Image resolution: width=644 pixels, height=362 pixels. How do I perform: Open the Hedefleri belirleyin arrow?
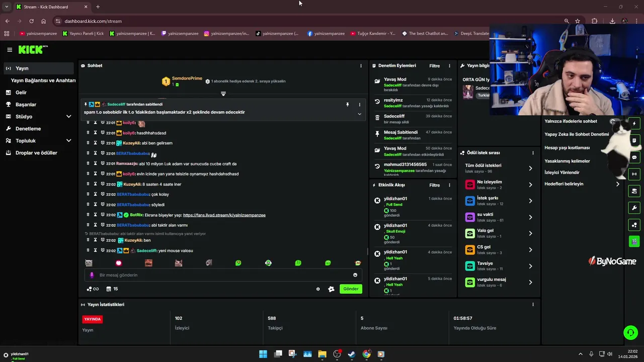[x=618, y=184]
